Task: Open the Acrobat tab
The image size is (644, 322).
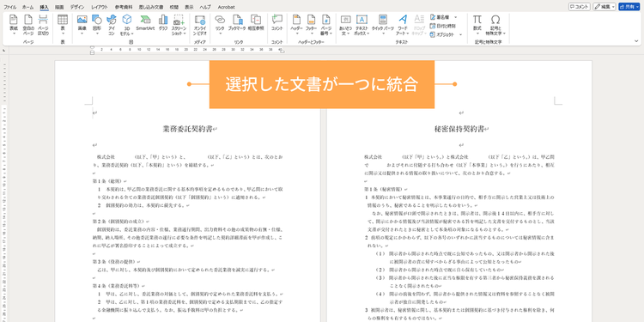Action: pos(226,7)
